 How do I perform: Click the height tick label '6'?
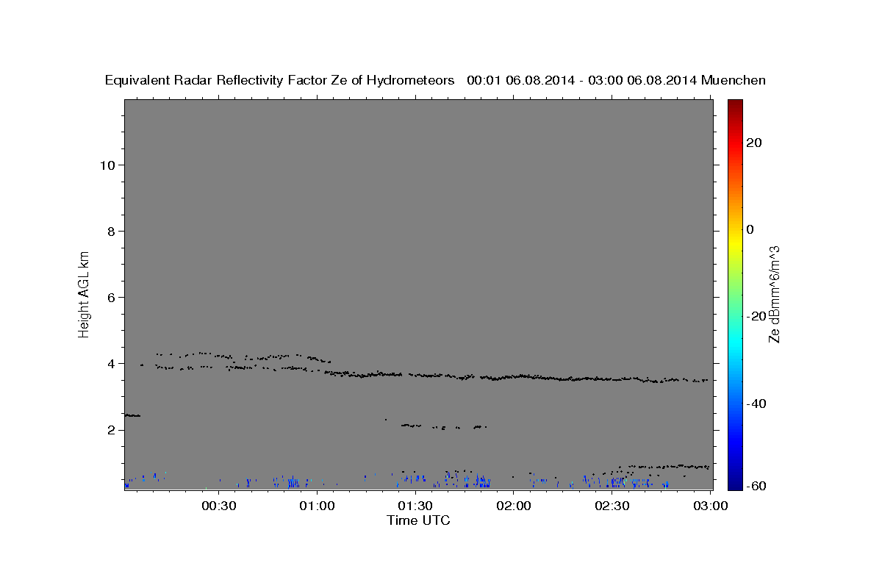click(111, 297)
